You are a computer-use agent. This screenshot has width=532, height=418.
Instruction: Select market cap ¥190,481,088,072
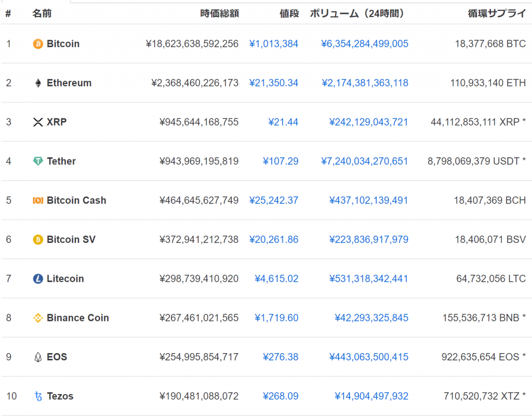199,396
